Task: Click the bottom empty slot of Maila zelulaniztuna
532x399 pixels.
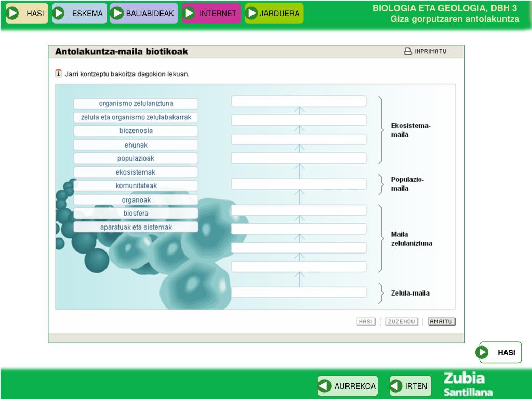Action: (x=299, y=267)
